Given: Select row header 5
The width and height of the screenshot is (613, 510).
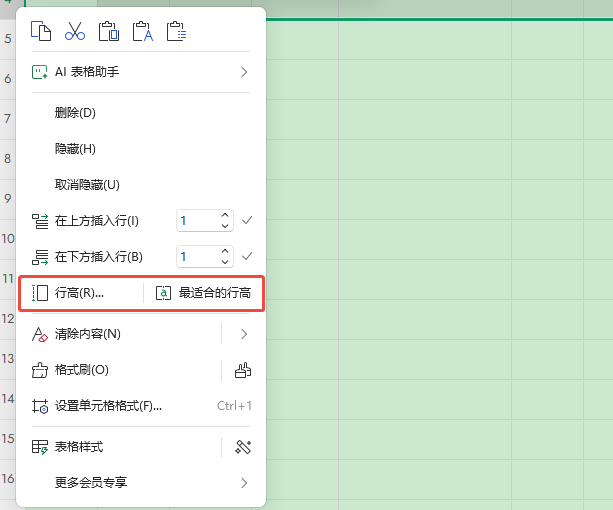Looking at the screenshot, I should 7,39.
